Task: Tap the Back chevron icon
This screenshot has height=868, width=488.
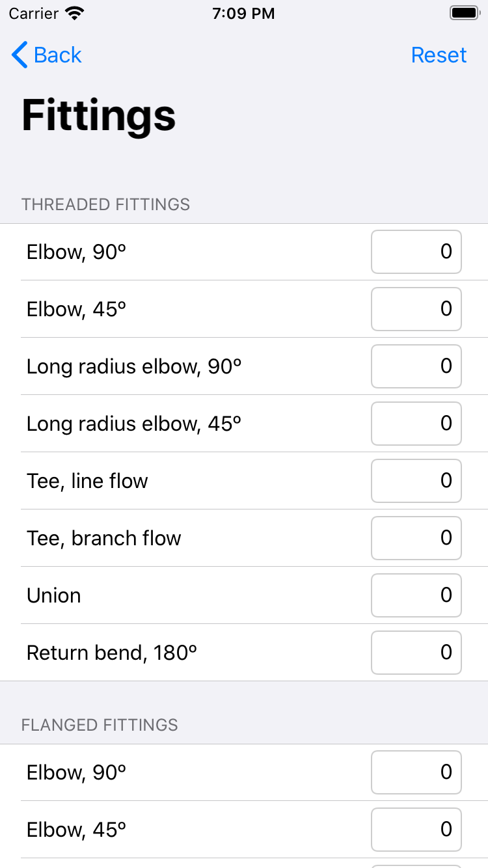Action: [20, 55]
